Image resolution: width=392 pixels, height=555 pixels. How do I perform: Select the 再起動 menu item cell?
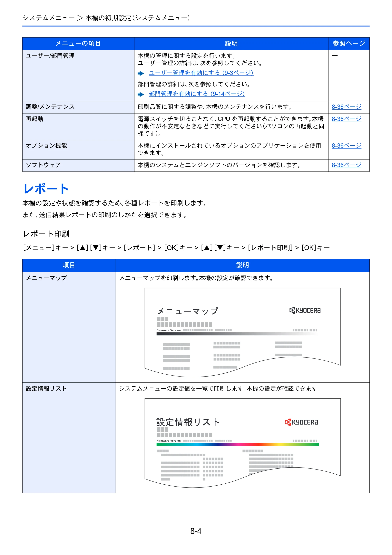78,127
